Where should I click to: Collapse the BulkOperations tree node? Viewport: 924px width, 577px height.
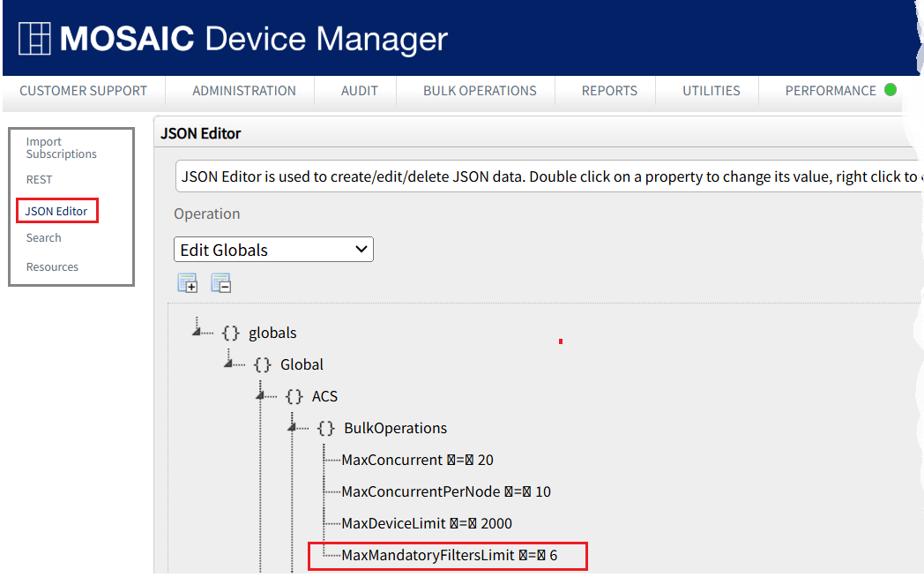tap(292, 425)
